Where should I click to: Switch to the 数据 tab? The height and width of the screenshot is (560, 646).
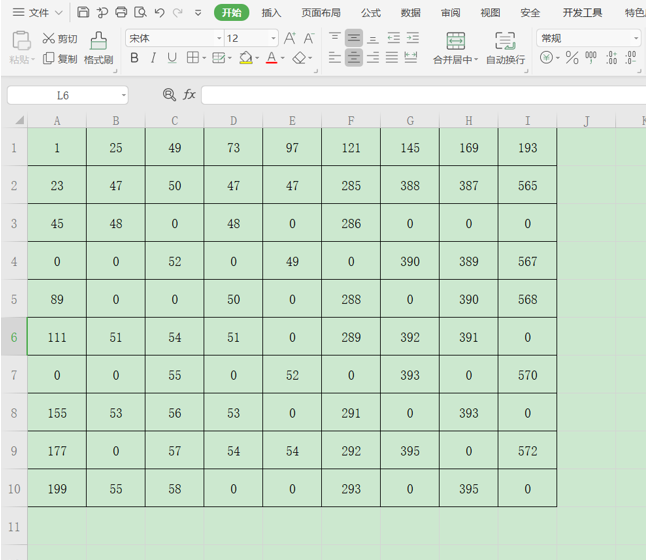point(411,13)
